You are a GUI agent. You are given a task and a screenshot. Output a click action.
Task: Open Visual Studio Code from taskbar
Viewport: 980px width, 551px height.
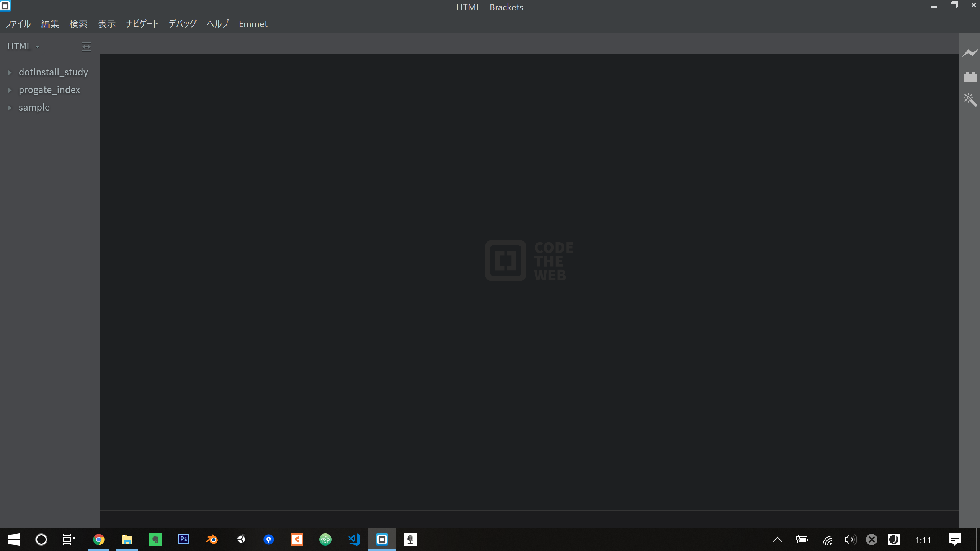tap(354, 540)
